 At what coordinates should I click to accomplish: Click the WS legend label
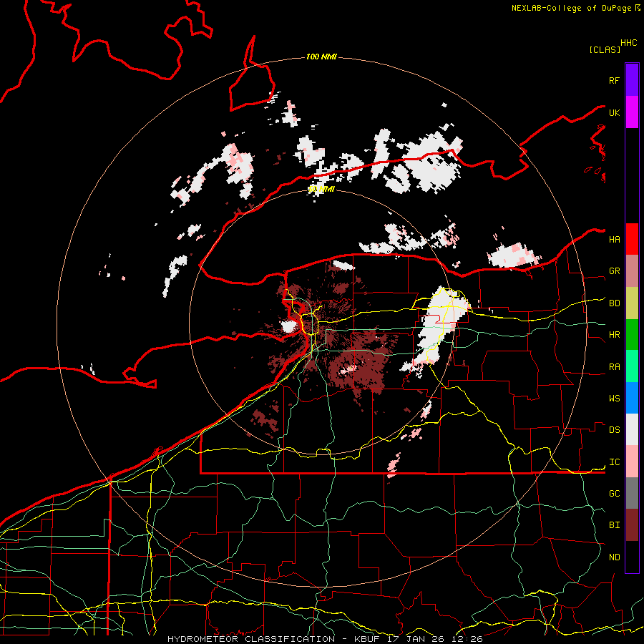(614, 398)
